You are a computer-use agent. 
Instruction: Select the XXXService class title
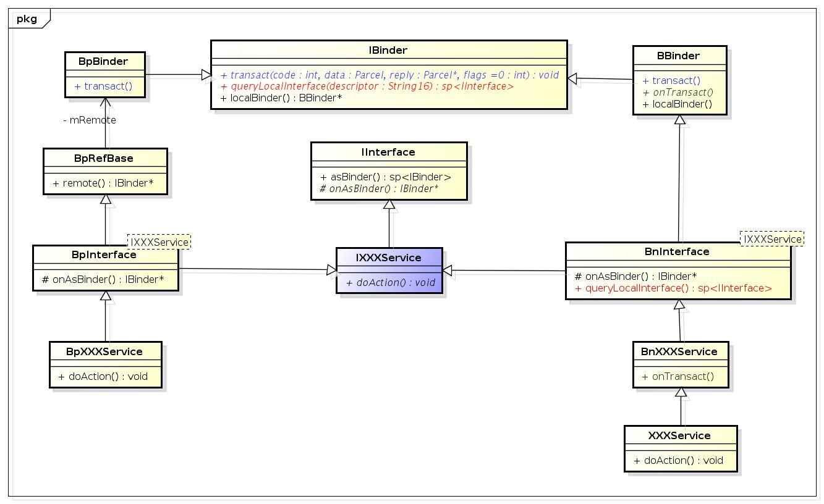[680, 435]
